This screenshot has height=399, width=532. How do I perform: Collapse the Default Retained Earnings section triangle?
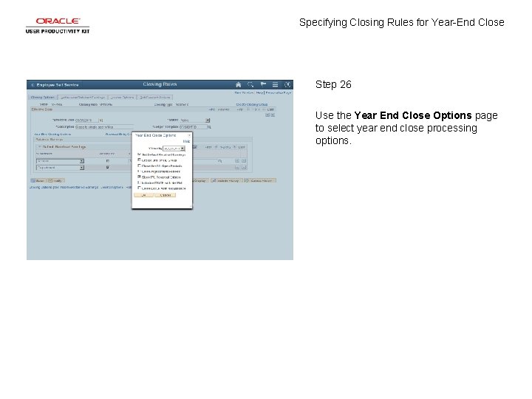point(39,147)
